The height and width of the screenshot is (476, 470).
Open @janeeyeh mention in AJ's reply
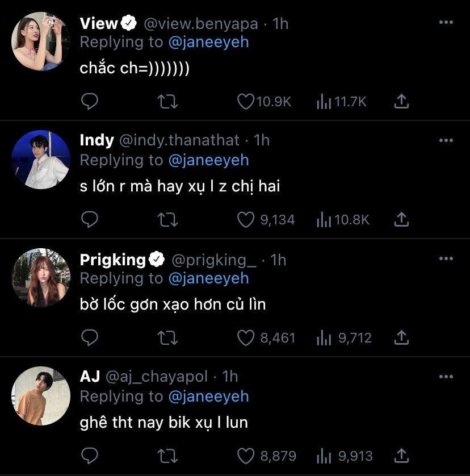208,396
